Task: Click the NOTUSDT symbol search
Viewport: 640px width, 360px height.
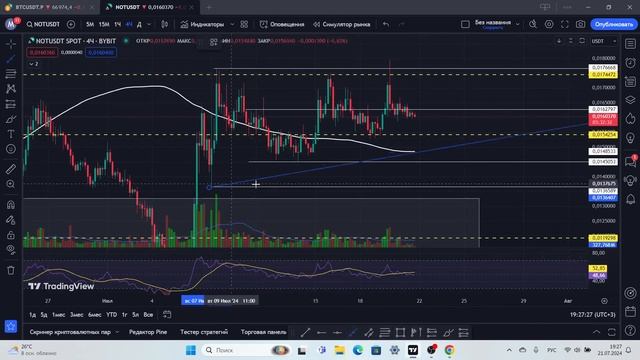Action: pyautogui.click(x=43, y=24)
